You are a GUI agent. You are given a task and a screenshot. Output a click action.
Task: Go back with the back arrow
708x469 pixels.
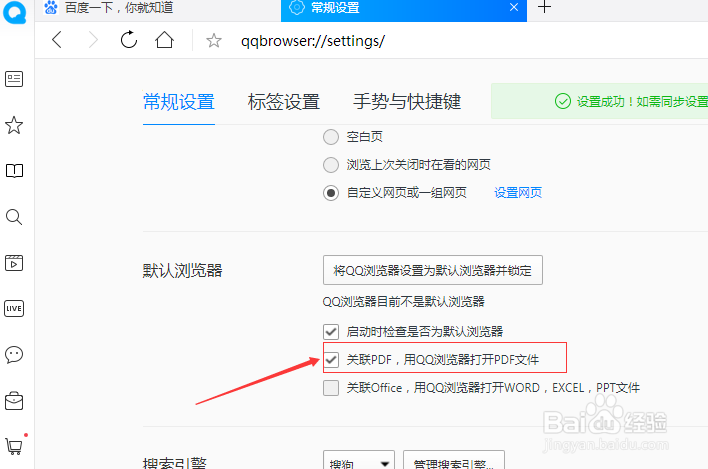57,40
